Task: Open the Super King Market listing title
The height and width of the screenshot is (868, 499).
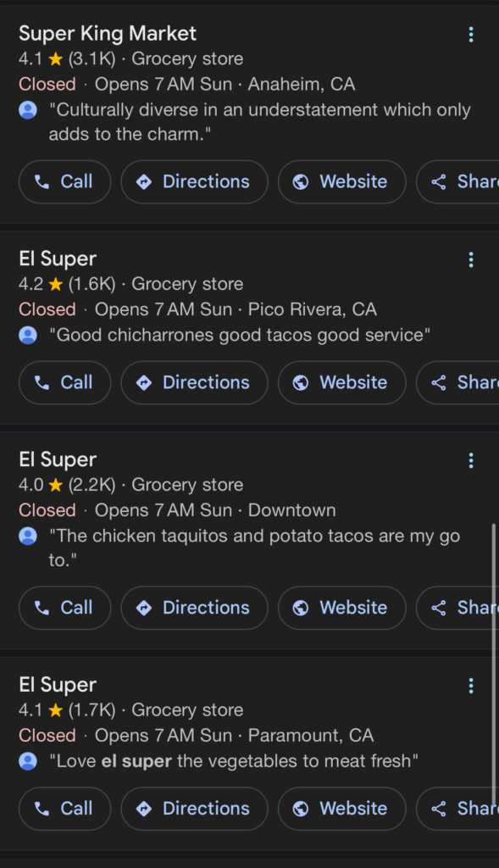Action: pos(108,34)
